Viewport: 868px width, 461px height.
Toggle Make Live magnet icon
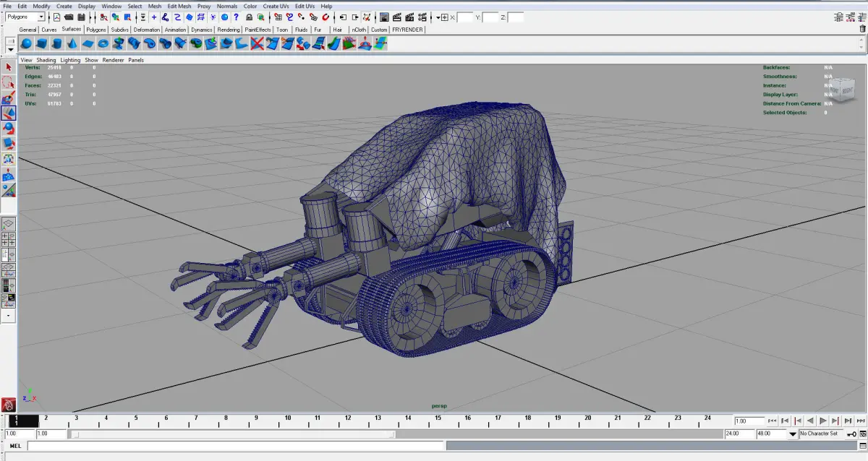325,17
